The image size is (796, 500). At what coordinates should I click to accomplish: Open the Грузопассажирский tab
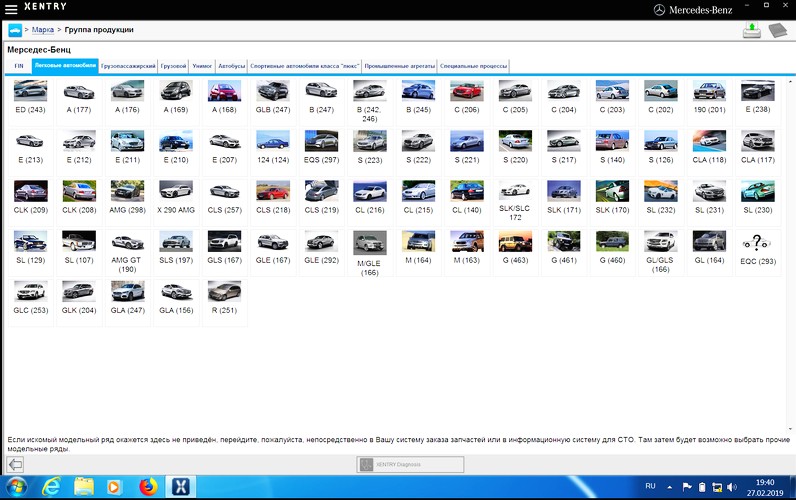point(128,66)
